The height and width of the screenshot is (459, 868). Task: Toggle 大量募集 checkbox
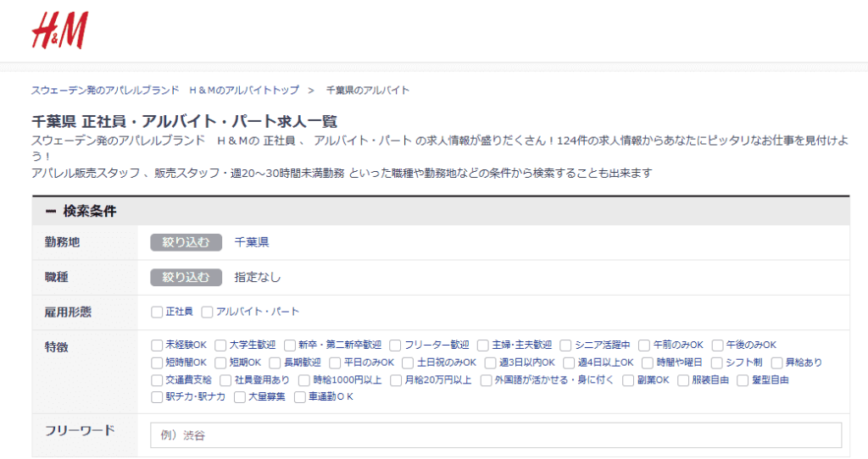pyautogui.click(x=239, y=397)
